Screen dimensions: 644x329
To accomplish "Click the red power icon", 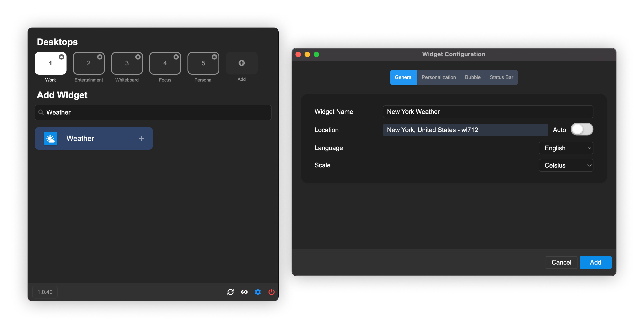I will pos(271,292).
